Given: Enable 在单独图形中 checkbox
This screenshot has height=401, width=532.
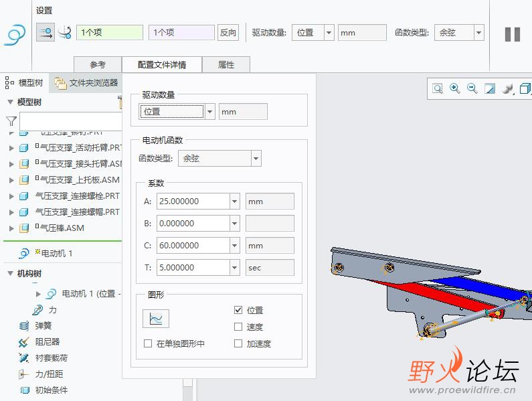Looking at the screenshot, I should tap(148, 343).
